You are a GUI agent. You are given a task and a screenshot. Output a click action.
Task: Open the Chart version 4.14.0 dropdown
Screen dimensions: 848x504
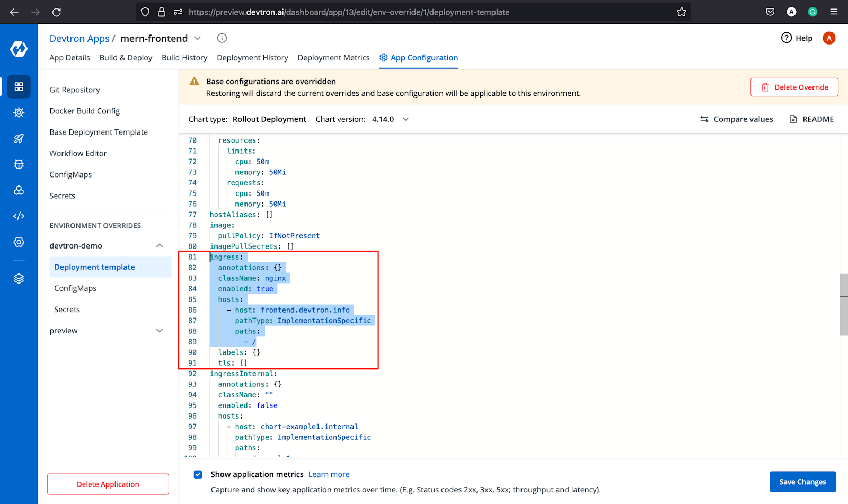point(405,119)
